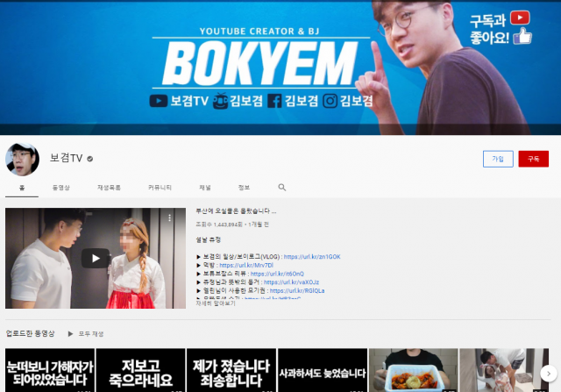561x392 pixels.
Task: Click the channel search magnifier icon
Action: pos(282,187)
